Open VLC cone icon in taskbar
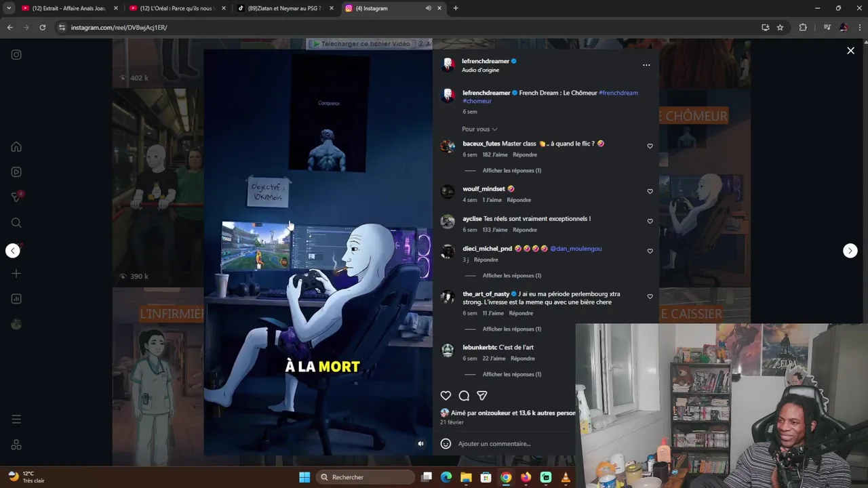 pos(566,477)
